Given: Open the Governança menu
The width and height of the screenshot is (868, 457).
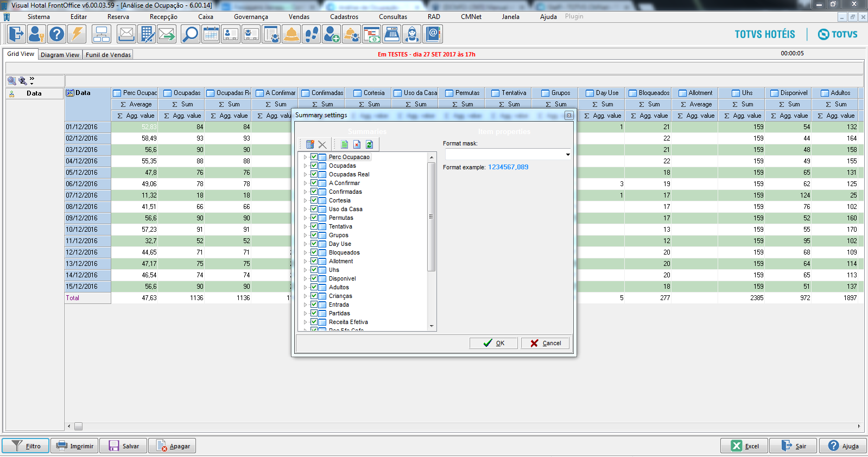Looking at the screenshot, I should [251, 17].
